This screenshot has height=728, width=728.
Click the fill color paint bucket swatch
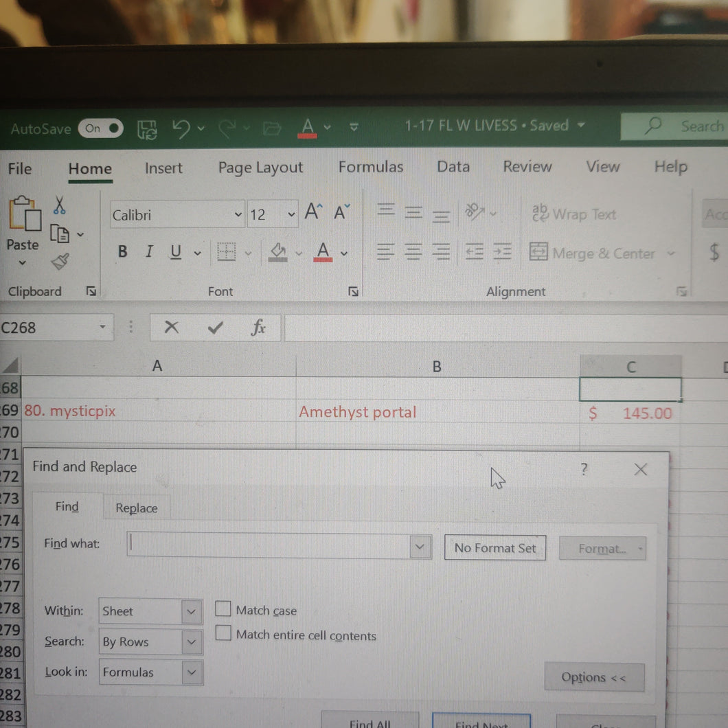277,252
